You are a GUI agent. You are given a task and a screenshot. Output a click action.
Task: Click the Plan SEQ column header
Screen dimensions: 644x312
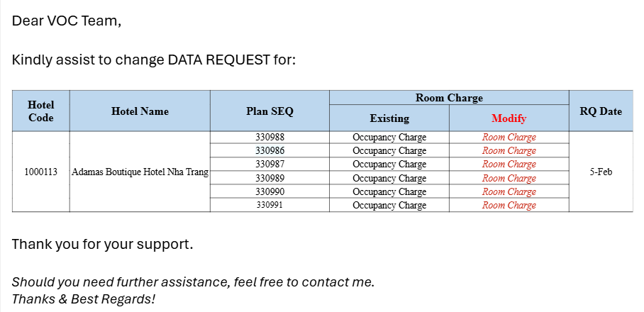point(270,111)
